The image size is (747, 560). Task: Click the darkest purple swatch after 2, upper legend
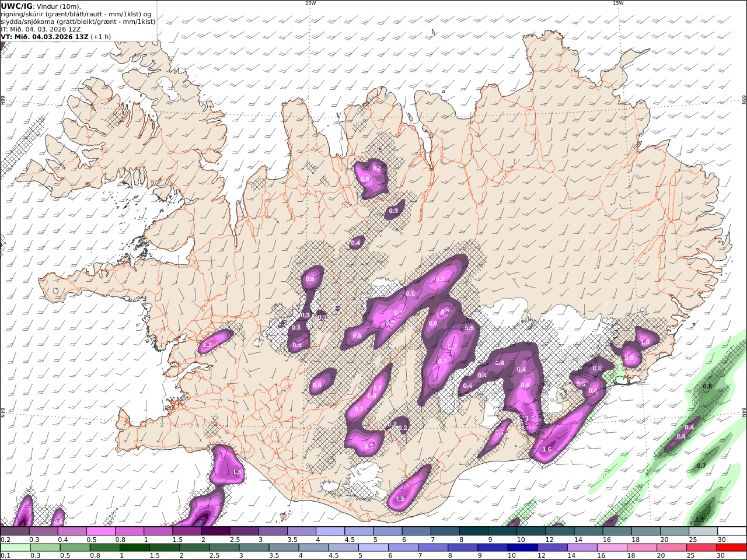tap(215, 531)
